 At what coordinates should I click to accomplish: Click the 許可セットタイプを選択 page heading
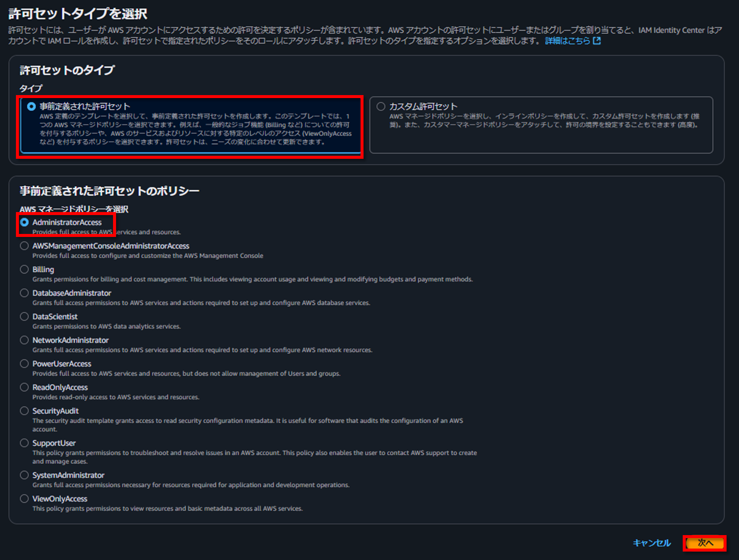pyautogui.click(x=78, y=14)
